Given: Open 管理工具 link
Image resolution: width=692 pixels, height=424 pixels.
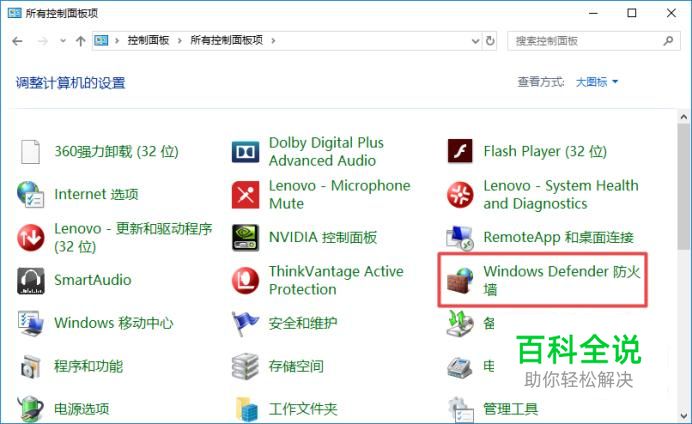Looking at the screenshot, I should coord(511,409).
